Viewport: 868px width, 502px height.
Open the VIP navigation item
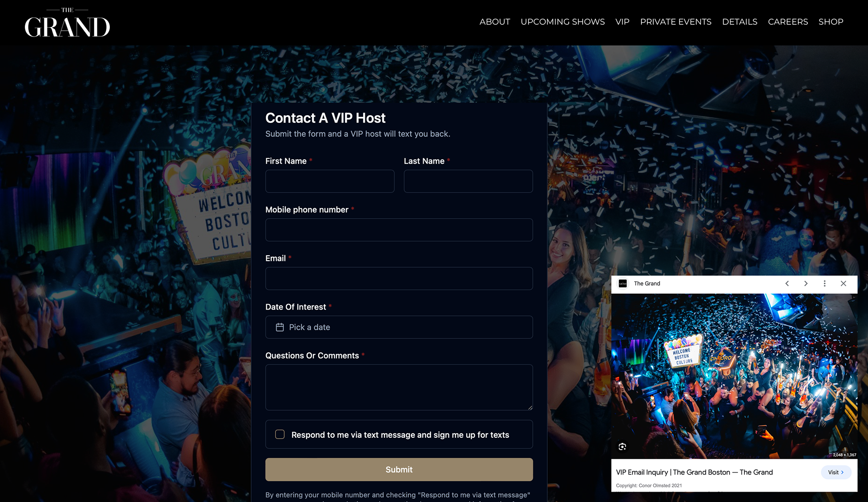click(x=623, y=22)
